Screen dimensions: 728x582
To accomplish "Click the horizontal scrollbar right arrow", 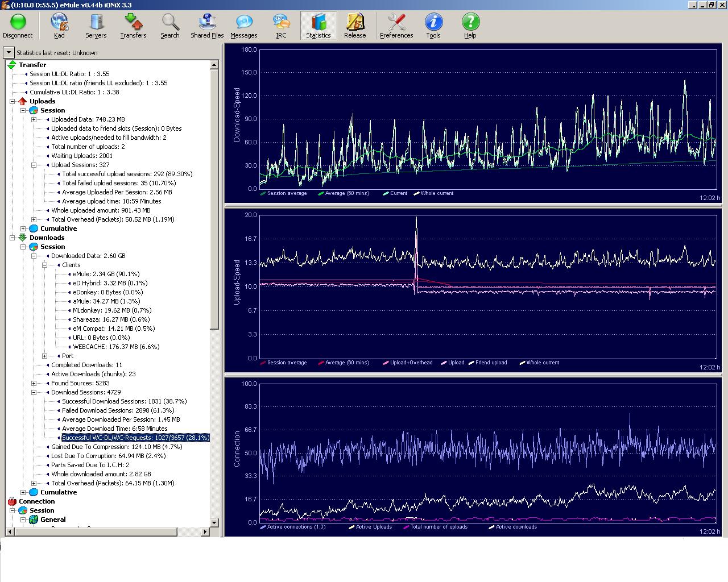I will click(x=206, y=531).
